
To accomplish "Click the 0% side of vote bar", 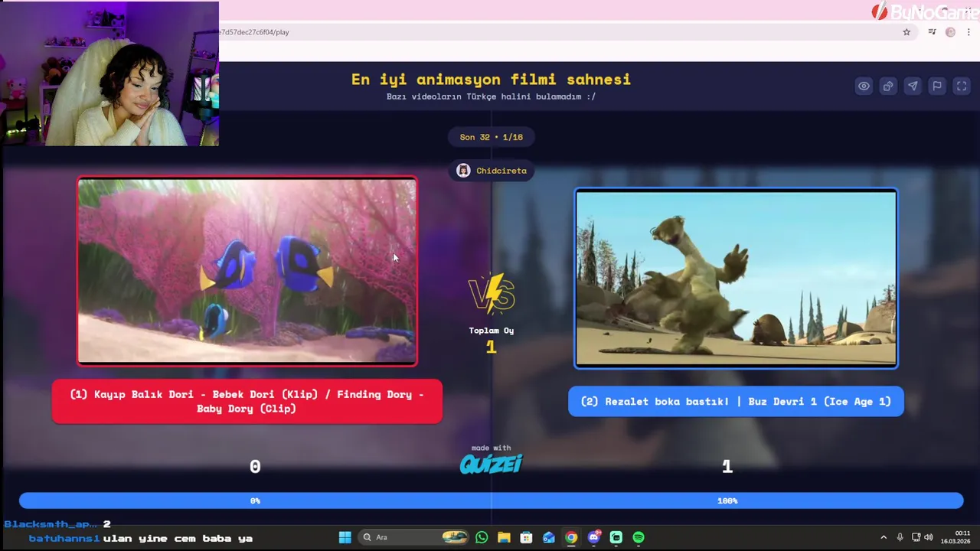I will click(255, 500).
